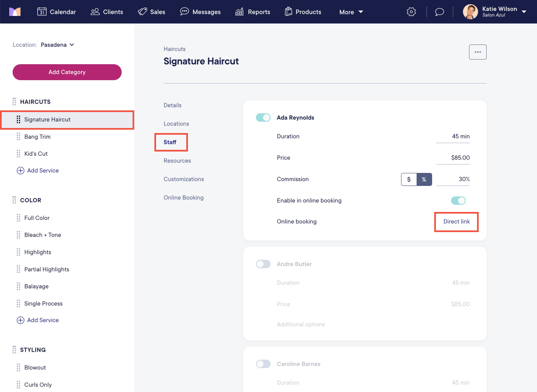Turn off Enable in online booking
This screenshot has height=392, width=537.
pyautogui.click(x=458, y=201)
